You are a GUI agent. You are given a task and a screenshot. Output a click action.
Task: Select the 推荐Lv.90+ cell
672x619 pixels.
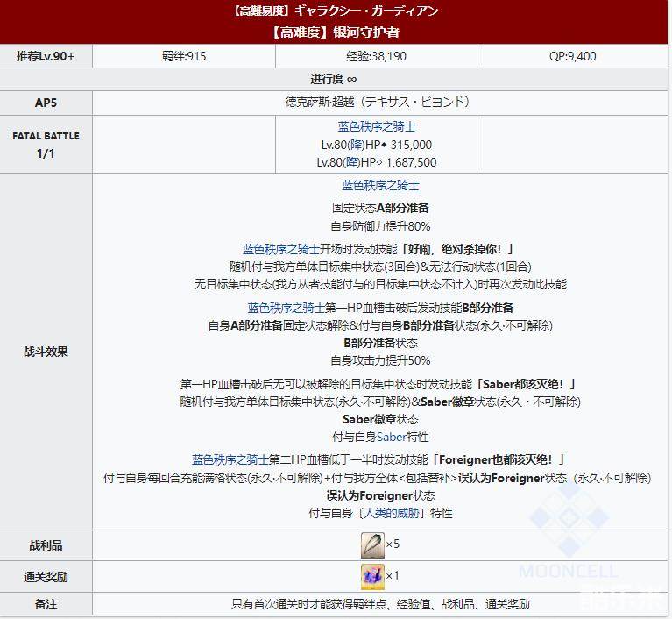(46, 56)
